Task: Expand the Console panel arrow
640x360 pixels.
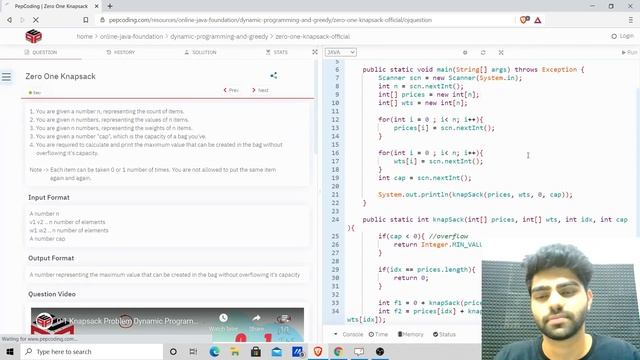Action: tap(336, 334)
